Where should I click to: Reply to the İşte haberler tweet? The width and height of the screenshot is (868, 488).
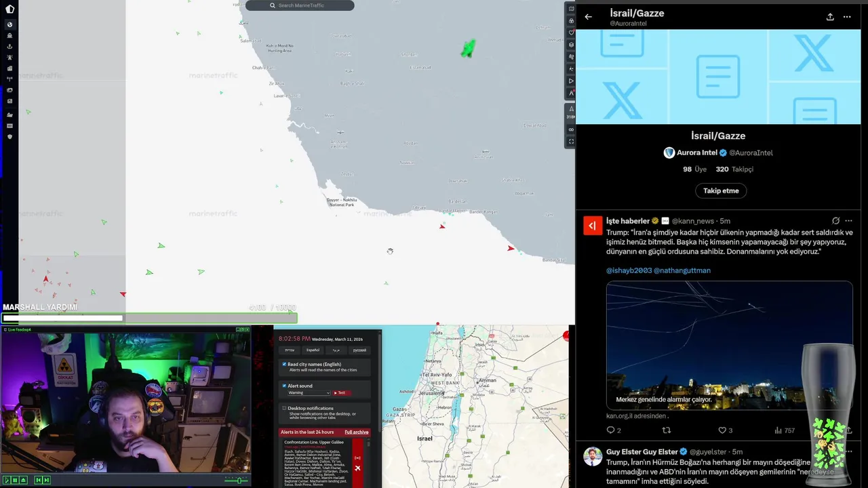(x=613, y=430)
